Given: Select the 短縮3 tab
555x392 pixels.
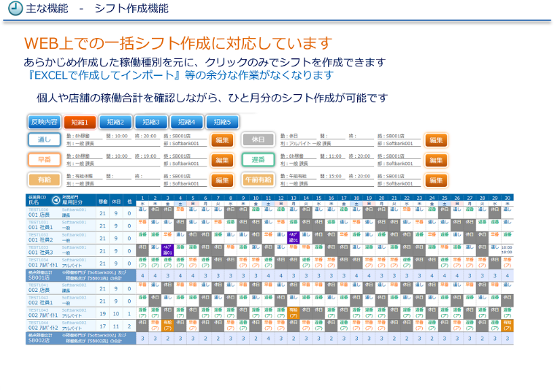Looking at the screenshot, I should (x=150, y=122).
